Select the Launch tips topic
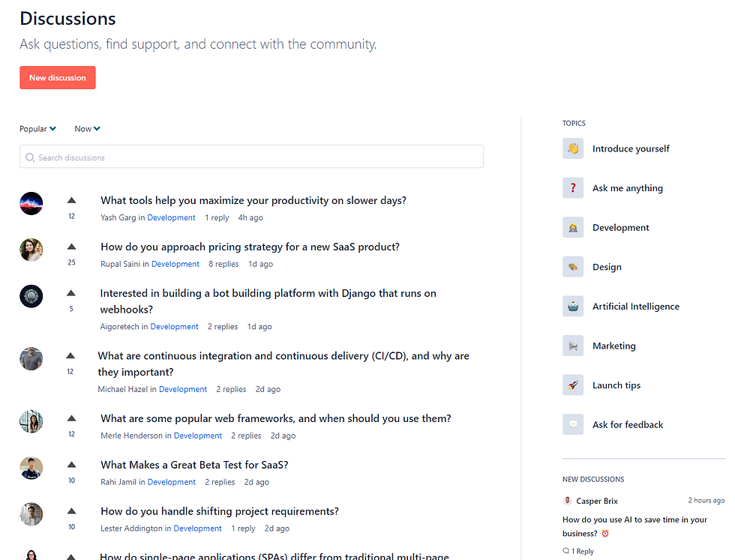The image size is (735, 560). click(616, 385)
